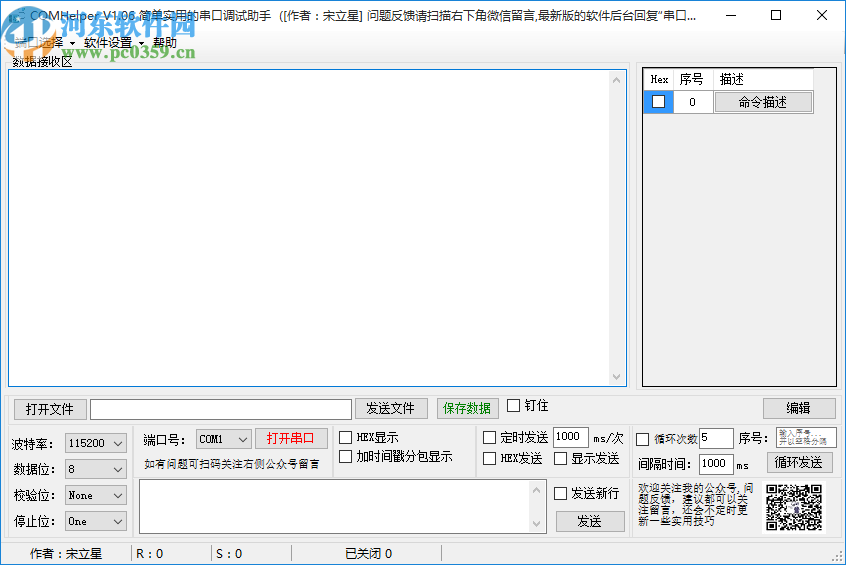The height and width of the screenshot is (565, 846).
Task: Click the 已关闭 0 status text
Action: (369, 554)
